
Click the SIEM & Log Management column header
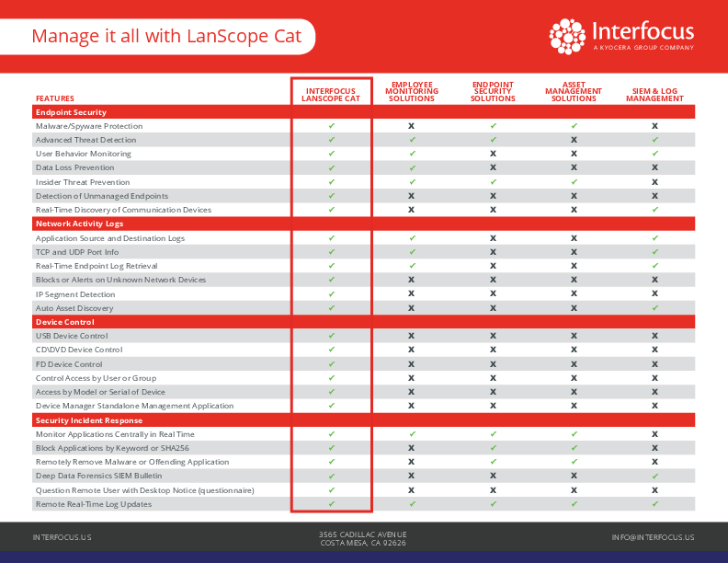coord(654,95)
